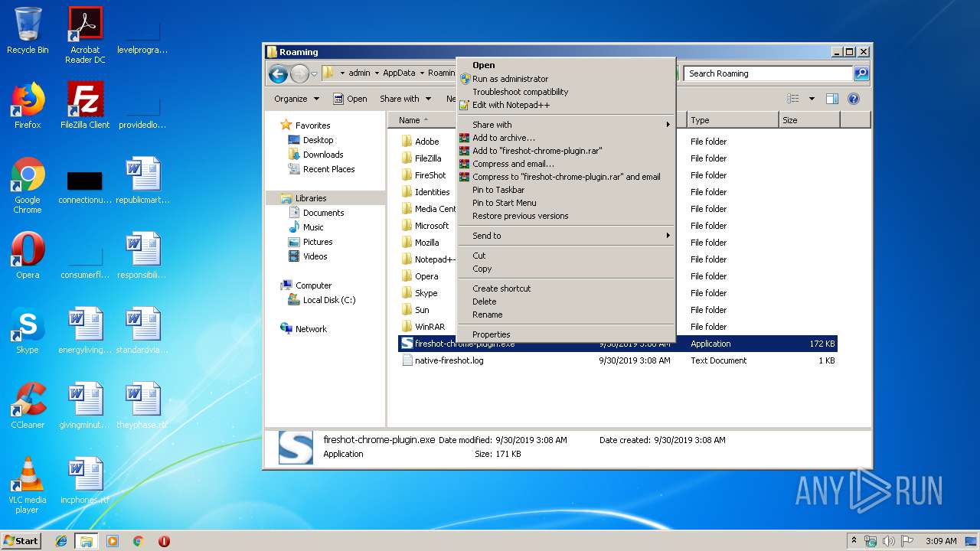Viewport: 980px width, 551px height.
Task: Sort by Type column header
Action: [732, 120]
